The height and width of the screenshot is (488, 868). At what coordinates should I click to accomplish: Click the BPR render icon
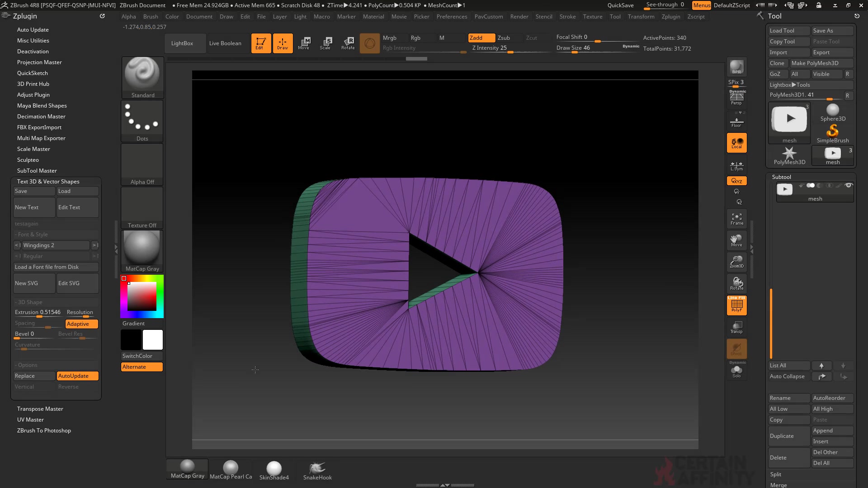(736, 67)
